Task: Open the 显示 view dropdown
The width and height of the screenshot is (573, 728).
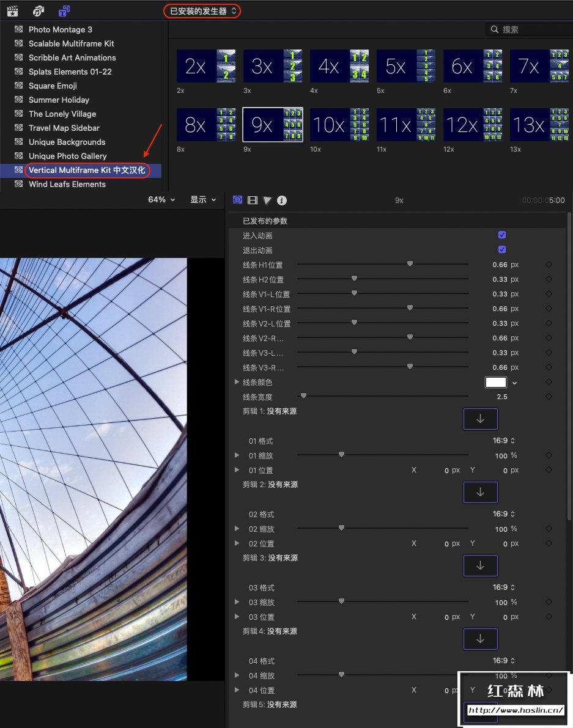Action: pyautogui.click(x=204, y=200)
